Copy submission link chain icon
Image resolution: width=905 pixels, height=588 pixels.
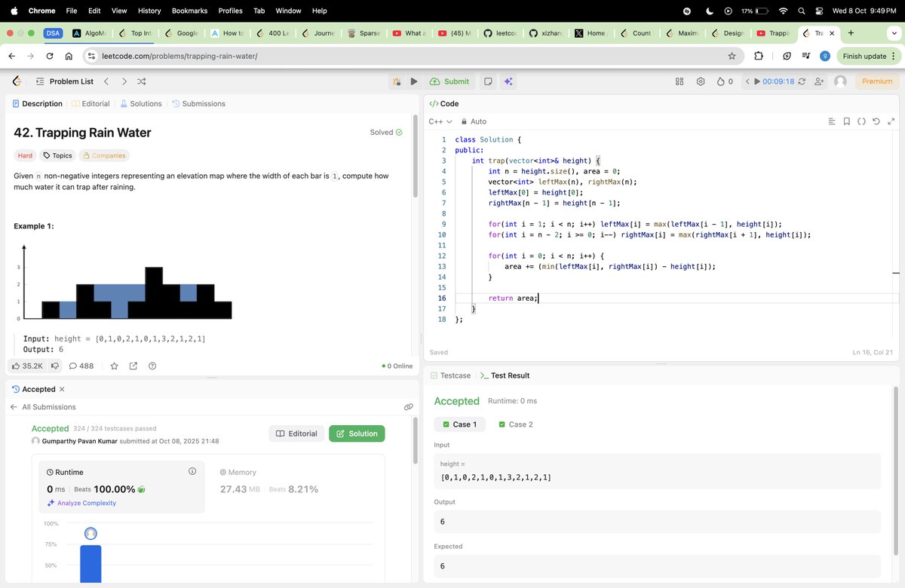tap(408, 407)
